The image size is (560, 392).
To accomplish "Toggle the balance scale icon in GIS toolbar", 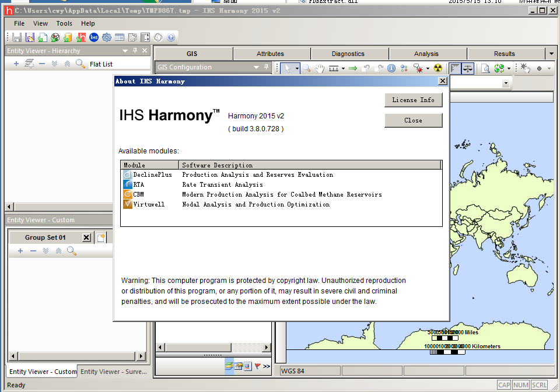I will click(467, 68).
